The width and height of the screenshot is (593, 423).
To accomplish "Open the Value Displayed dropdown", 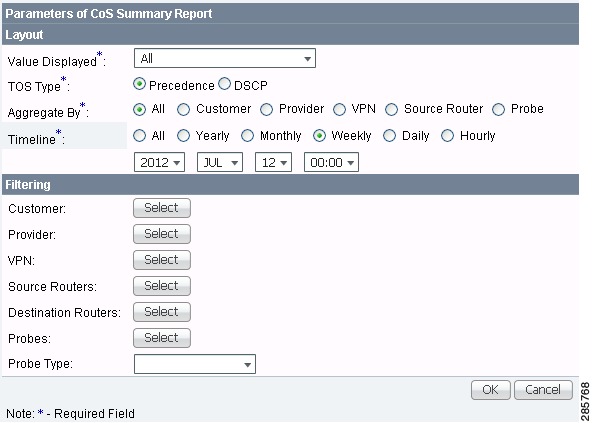I will 225,58.
